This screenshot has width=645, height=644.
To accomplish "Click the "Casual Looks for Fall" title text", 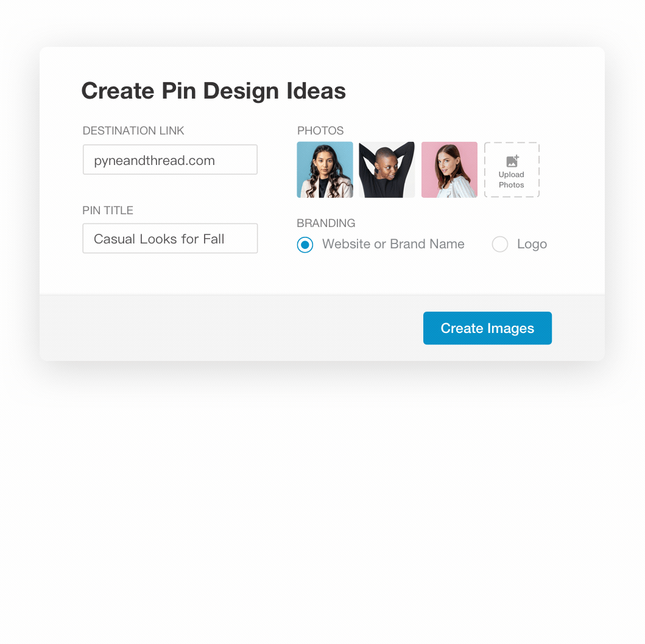I will pyautogui.click(x=159, y=239).
